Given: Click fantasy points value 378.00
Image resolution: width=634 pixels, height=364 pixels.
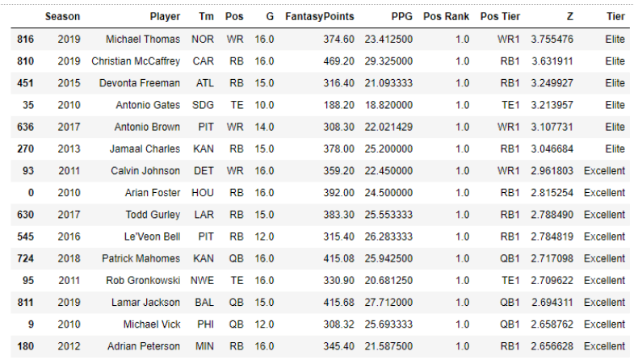Looking at the screenshot, I should [338, 149].
